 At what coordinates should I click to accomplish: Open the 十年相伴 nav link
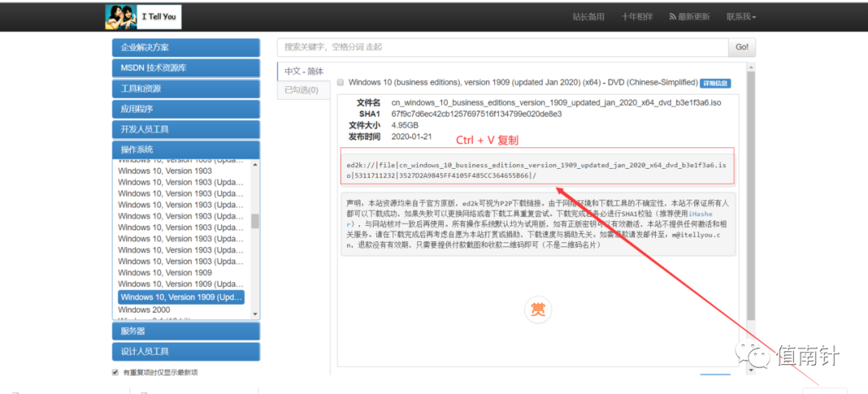click(x=637, y=17)
